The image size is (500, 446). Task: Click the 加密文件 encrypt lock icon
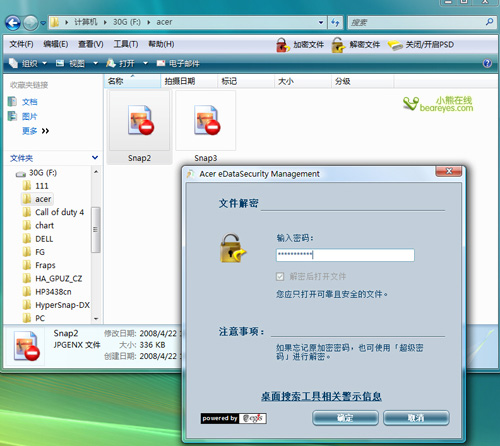tap(283, 45)
